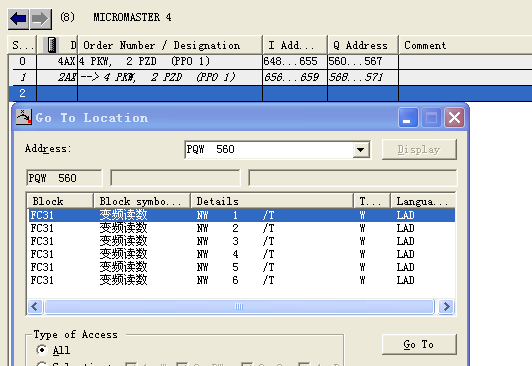The height and width of the screenshot is (366, 532).
Task: Click the I Add... column header
Action: tap(295, 45)
